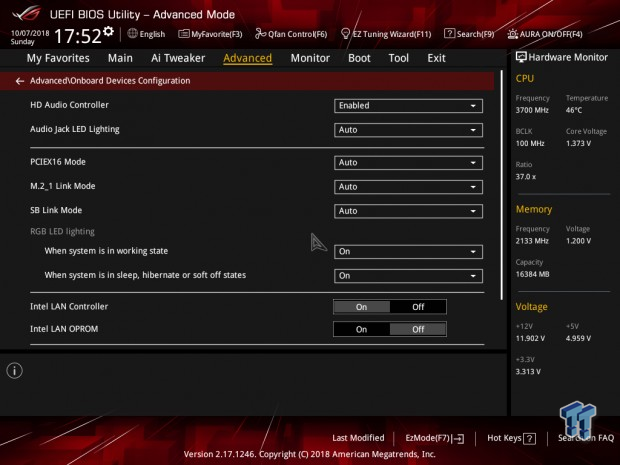Open Qfan Control(F6) fan icon

[x=260, y=34]
